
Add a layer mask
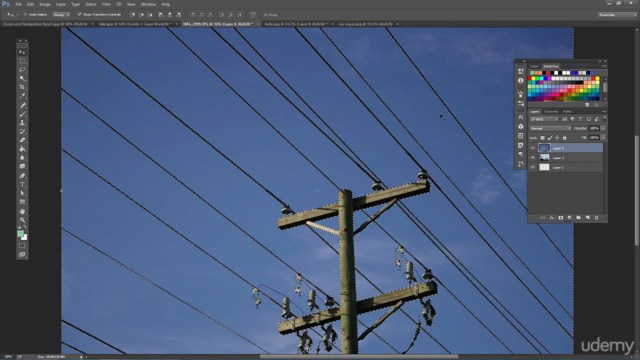point(560,218)
